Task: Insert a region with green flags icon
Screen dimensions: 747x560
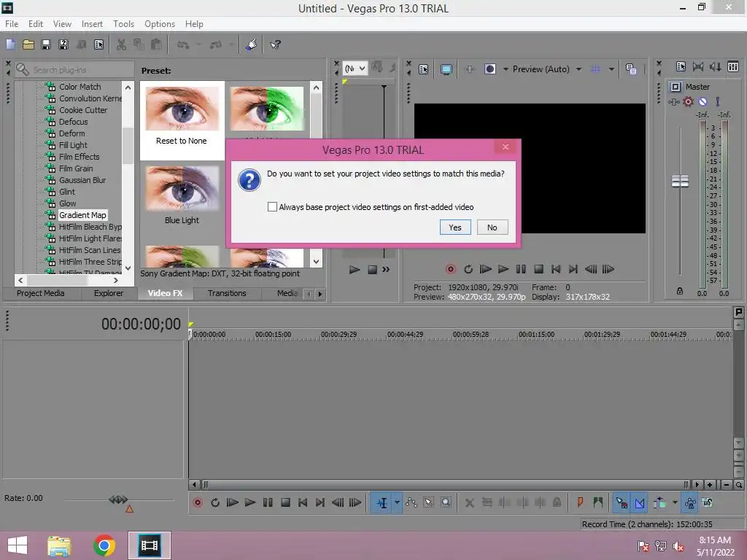Action: click(x=598, y=503)
